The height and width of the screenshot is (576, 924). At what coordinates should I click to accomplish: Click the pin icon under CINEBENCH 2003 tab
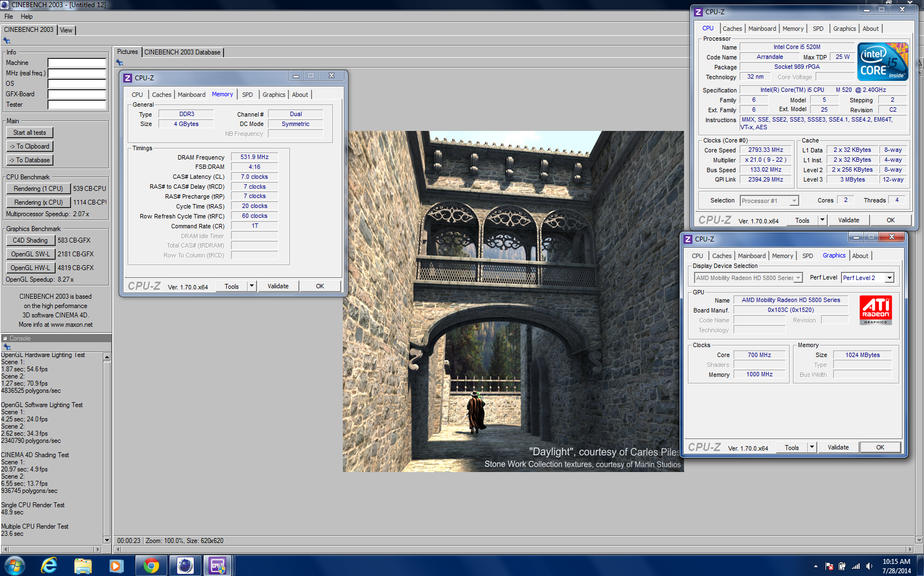pyautogui.click(x=7, y=41)
